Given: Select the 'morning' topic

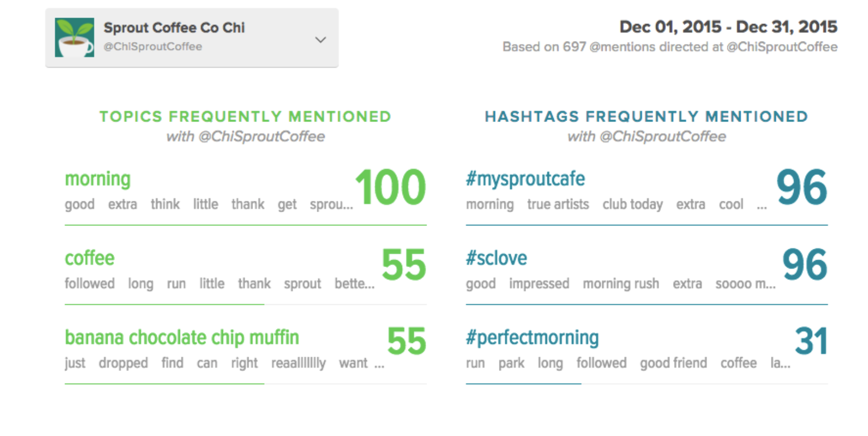Looking at the screenshot, I should 98,179.
